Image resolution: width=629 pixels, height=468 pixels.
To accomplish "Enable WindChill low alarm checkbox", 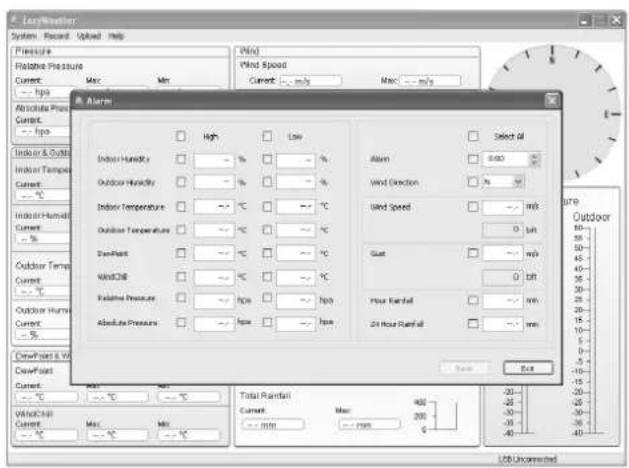I will coord(267,277).
